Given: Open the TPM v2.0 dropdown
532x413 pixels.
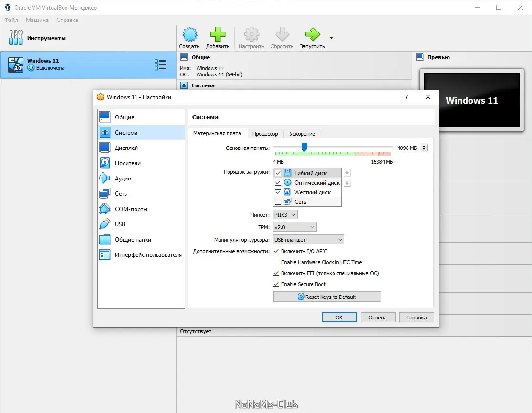Looking at the screenshot, I should tap(294, 227).
